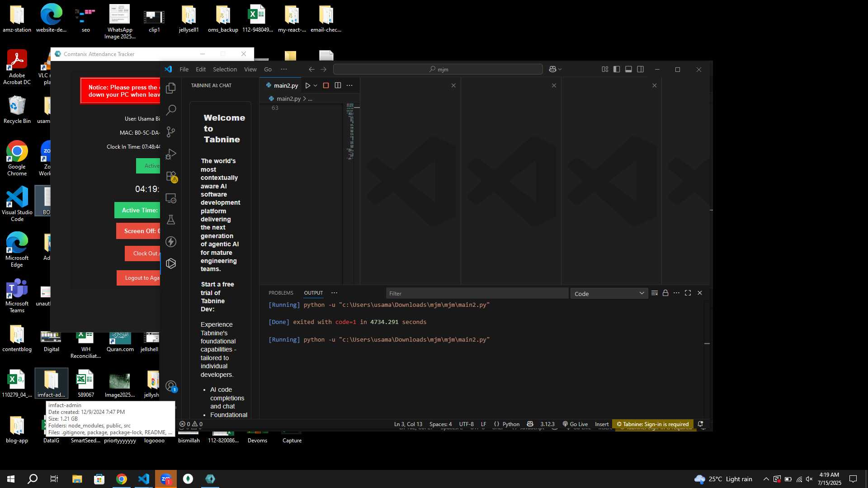This screenshot has height=488, width=868.
Task: Open the Edit menu
Action: [201, 69]
